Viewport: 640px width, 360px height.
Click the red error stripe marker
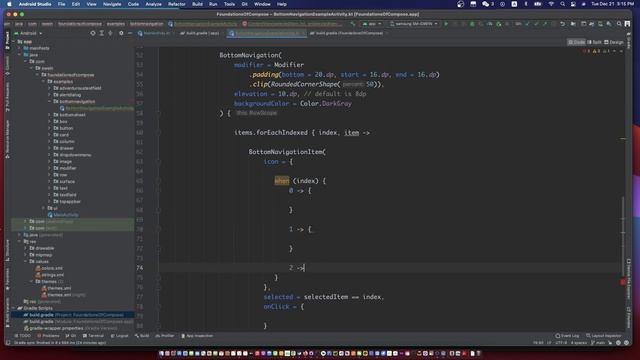pyautogui.click(x=623, y=282)
